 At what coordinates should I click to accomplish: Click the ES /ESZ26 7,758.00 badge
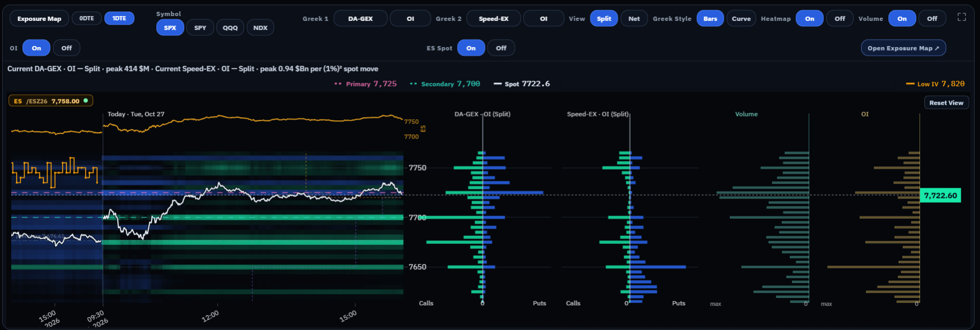click(x=51, y=101)
